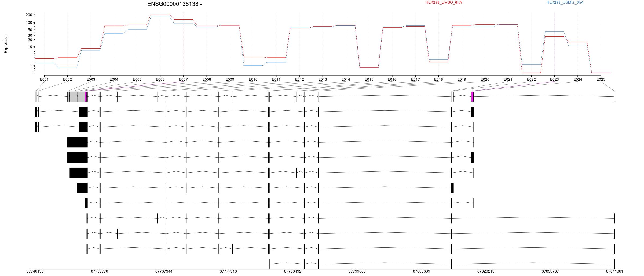Click genomic coordinate 87788492
Image resolution: width=644 pixels, height=276 pixels.
tap(292, 271)
